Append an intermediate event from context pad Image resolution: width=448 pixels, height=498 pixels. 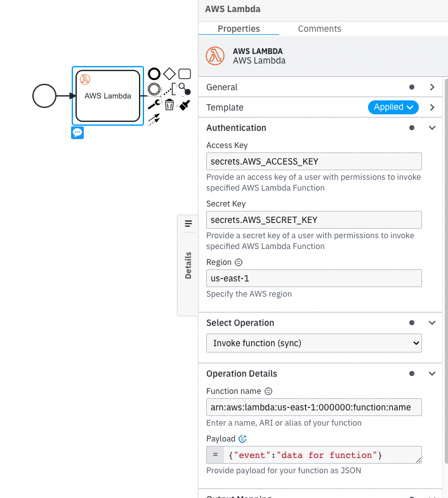(x=154, y=90)
